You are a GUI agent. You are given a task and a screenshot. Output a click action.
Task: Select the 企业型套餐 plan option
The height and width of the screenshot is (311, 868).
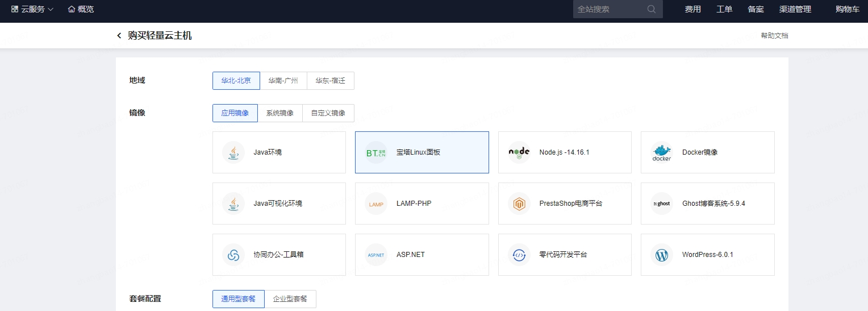click(290, 299)
